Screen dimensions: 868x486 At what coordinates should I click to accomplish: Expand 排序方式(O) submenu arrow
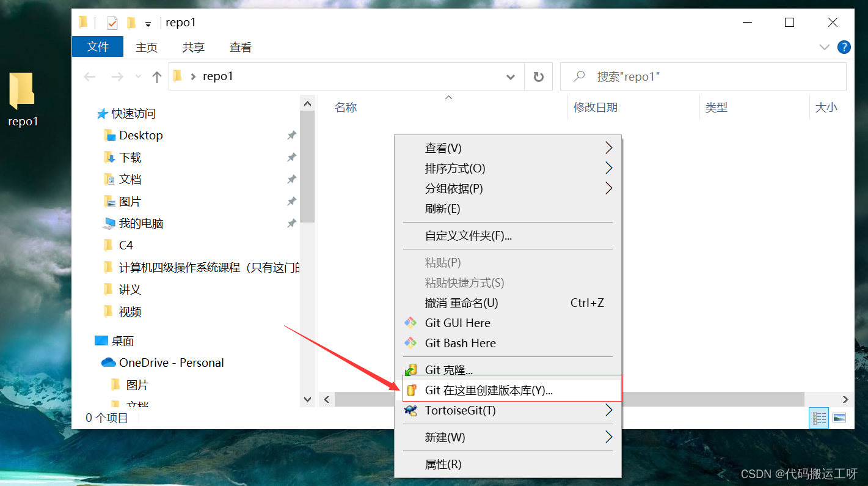pyautogui.click(x=608, y=168)
